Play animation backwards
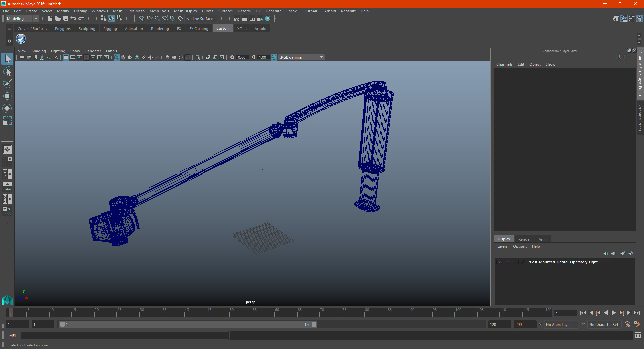The height and width of the screenshot is (349, 644). pos(606,313)
